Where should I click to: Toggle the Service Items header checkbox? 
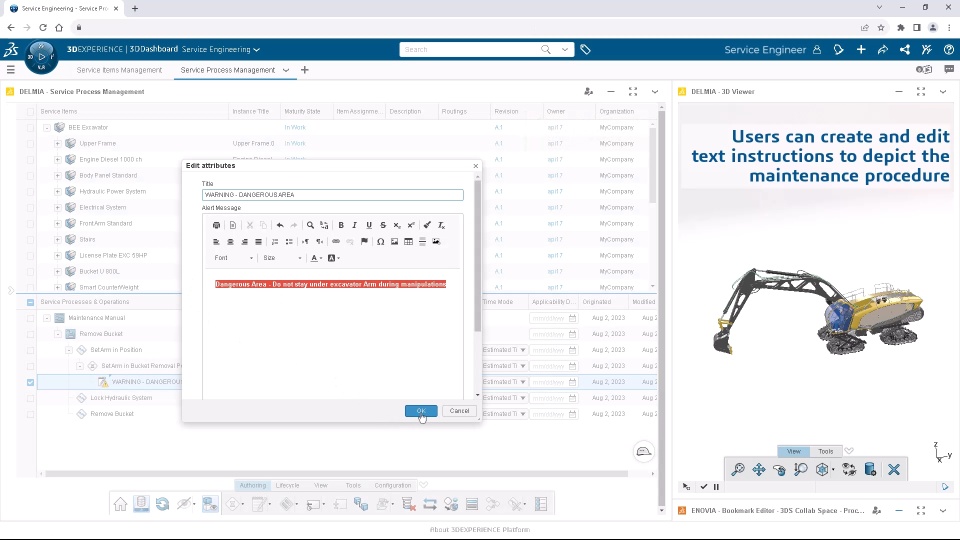click(x=31, y=111)
